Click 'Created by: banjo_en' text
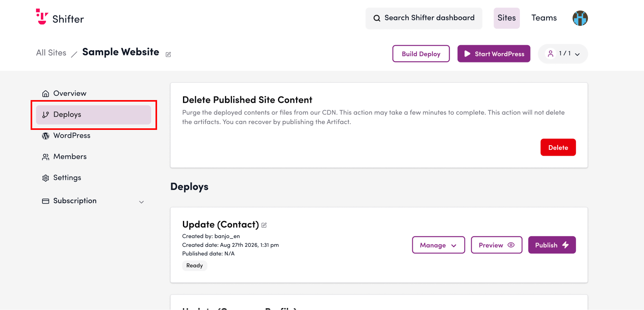 [211, 236]
